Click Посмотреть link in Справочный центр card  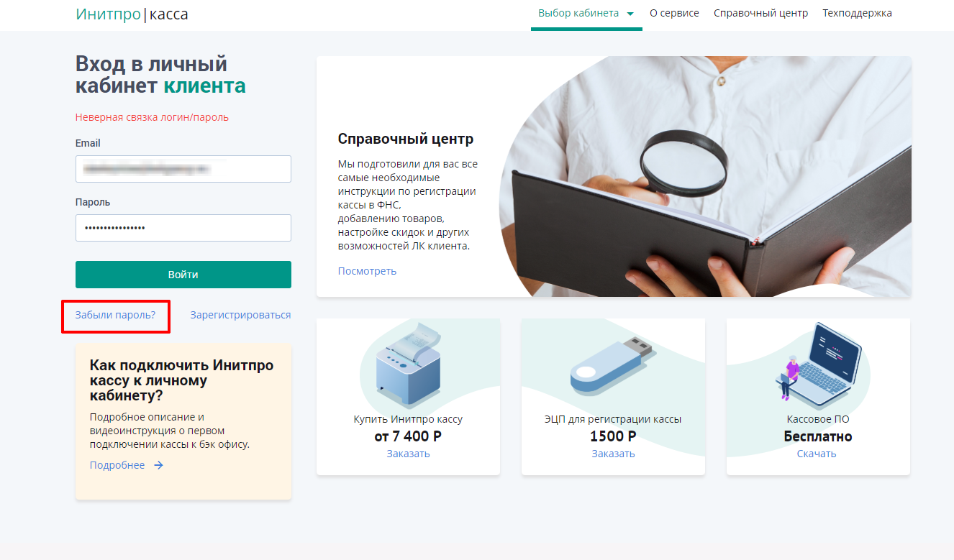pyautogui.click(x=367, y=271)
